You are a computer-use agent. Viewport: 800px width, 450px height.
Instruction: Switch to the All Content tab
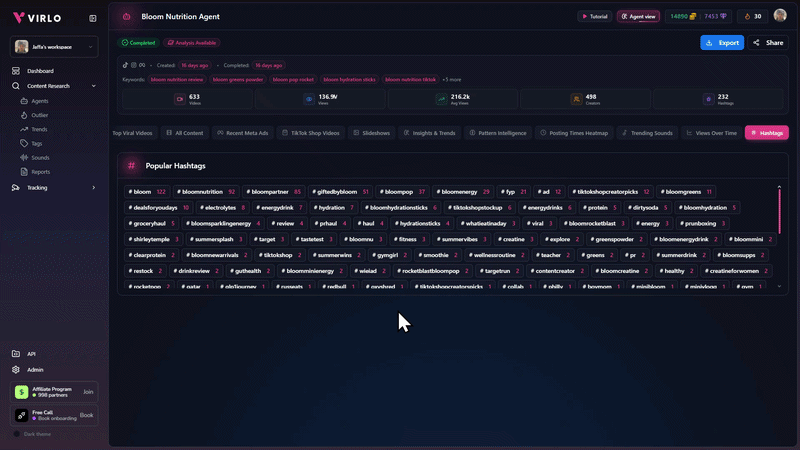(x=185, y=133)
